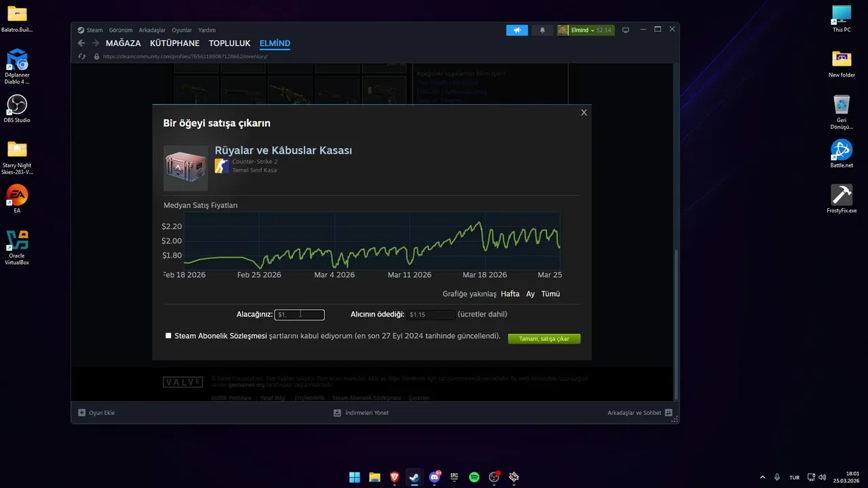Open Epic Games Launcher from taskbar
Viewport: 868px width, 488px height.
point(454,477)
